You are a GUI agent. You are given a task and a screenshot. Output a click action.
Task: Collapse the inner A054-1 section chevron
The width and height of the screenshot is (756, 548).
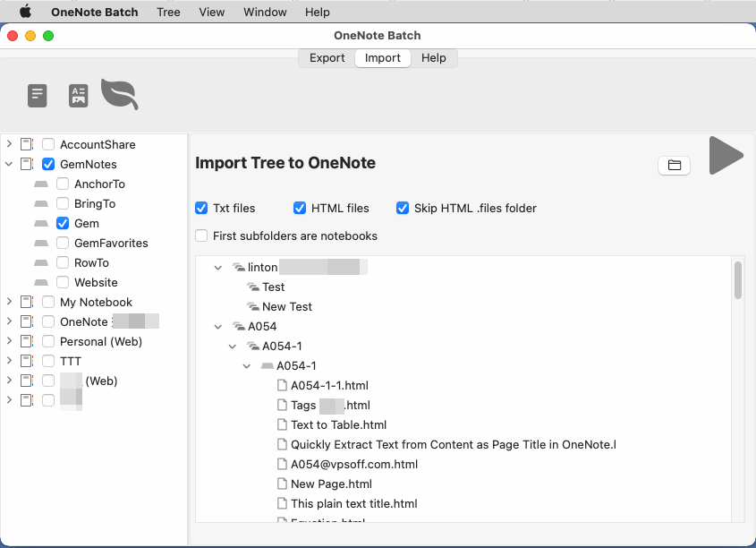tap(247, 366)
